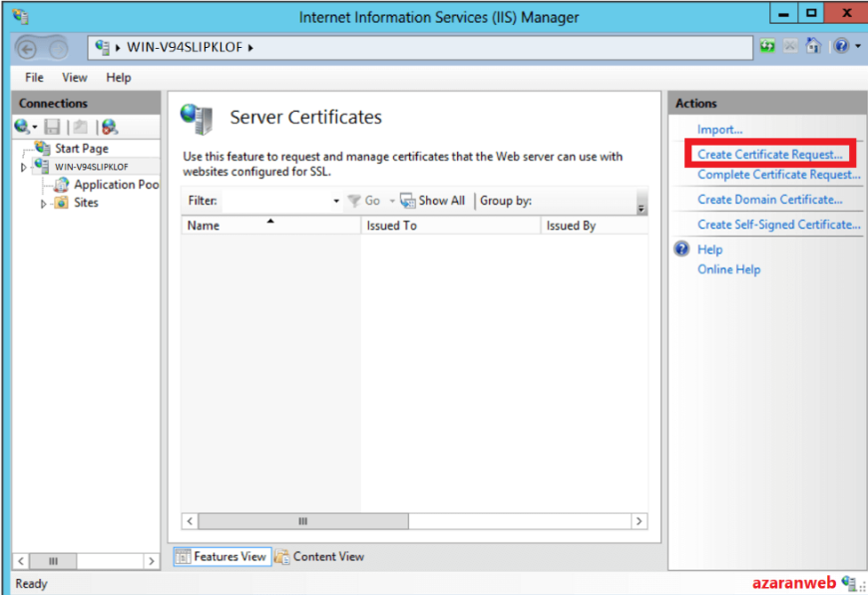The image size is (868, 595).
Task: Click the Show All filter icon
Action: (407, 201)
